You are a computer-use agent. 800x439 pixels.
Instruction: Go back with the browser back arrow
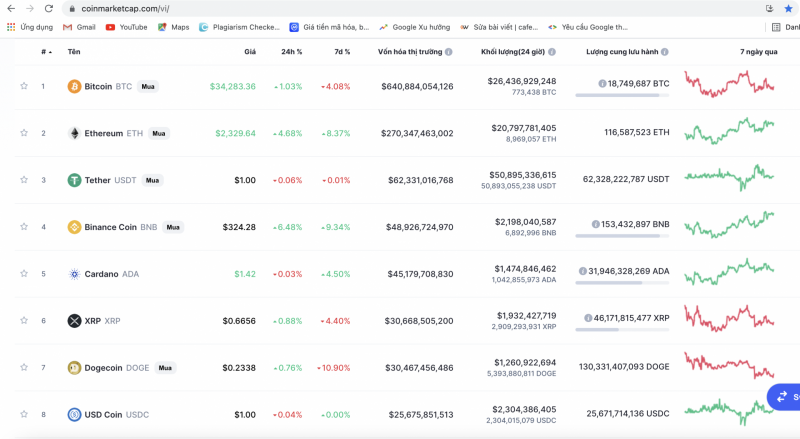[11, 9]
